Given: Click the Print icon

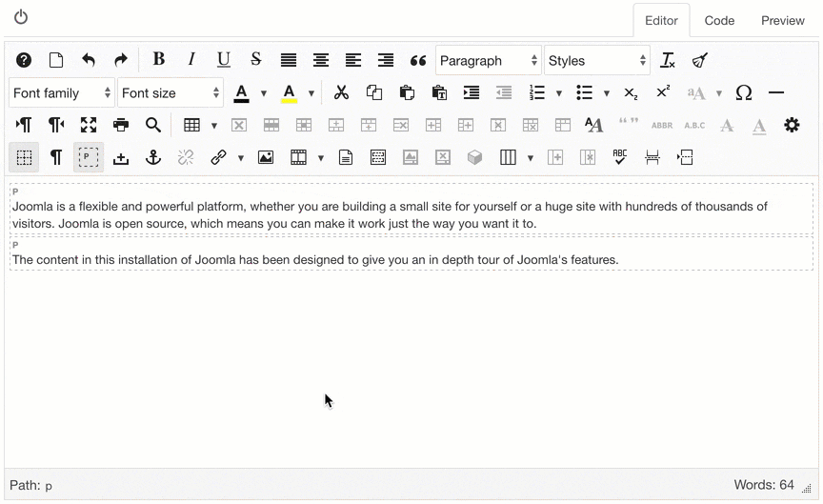Looking at the screenshot, I should point(121,125).
